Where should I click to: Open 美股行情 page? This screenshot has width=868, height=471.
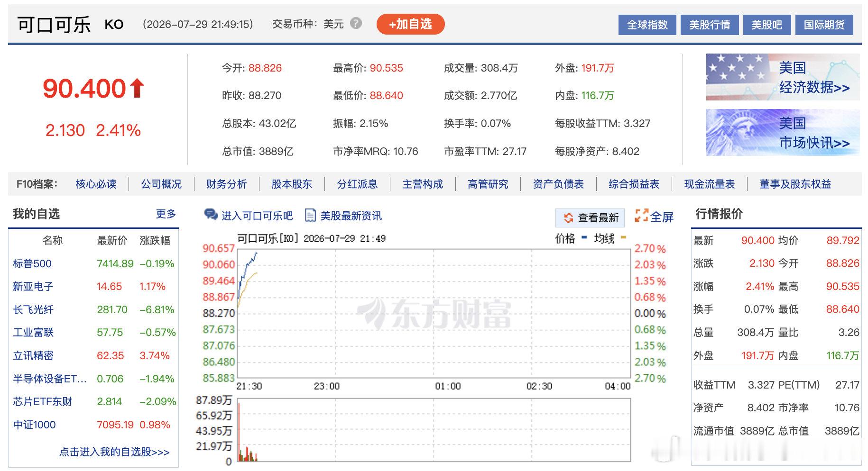click(710, 25)
